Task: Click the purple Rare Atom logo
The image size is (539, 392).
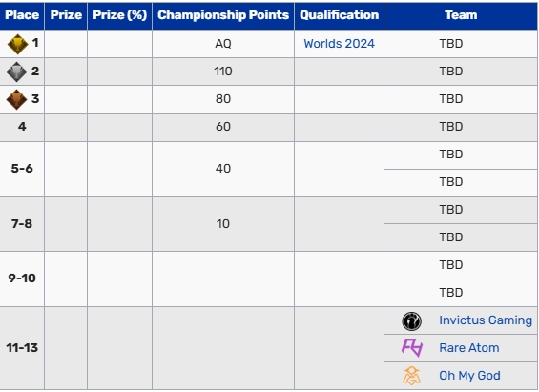Action: click(412, 348)
